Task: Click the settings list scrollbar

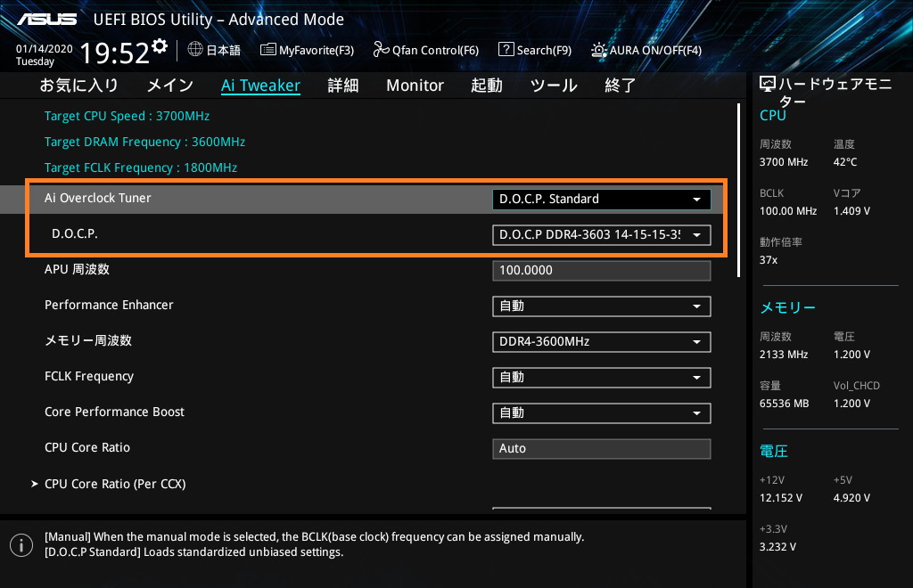Action: [738, 190]
